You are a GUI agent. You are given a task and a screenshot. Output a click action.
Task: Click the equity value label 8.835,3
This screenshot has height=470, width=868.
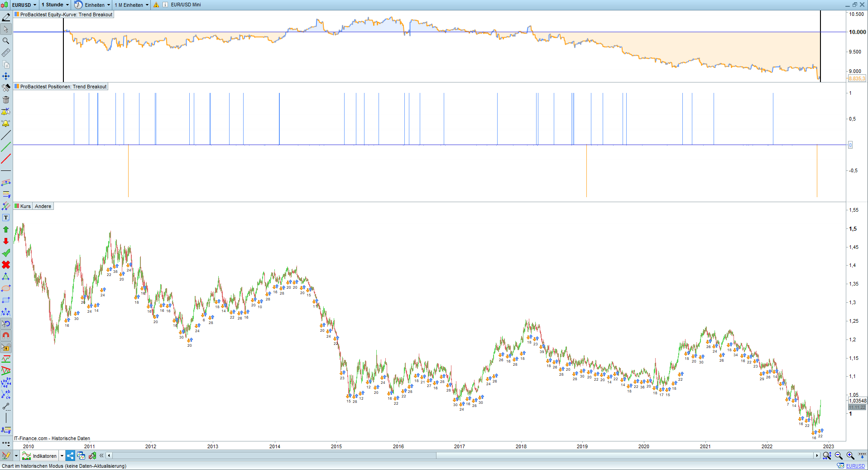point(857,78)
